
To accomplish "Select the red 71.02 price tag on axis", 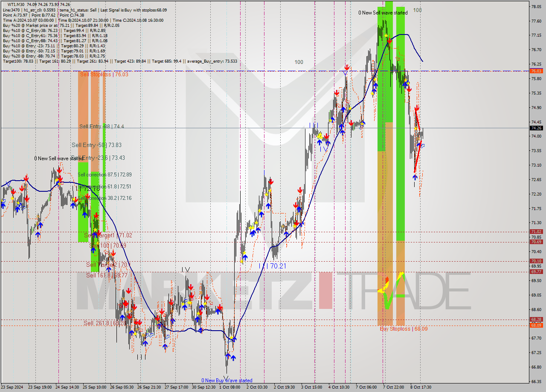I will [536, 231].
